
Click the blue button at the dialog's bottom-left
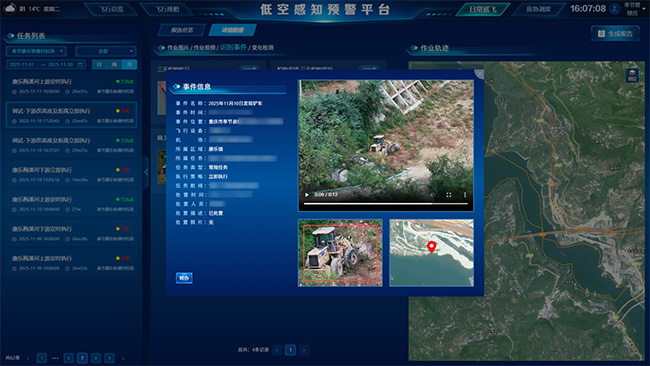click(184, 278)
